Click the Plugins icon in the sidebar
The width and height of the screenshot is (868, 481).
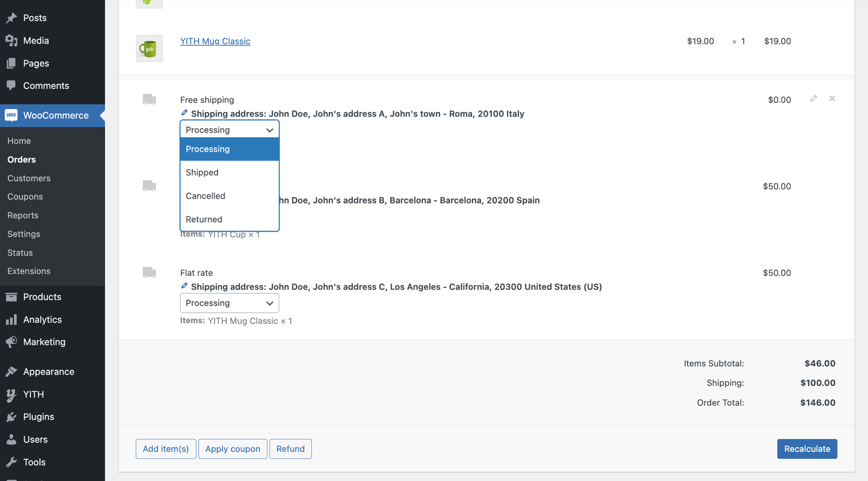point(11,417)
